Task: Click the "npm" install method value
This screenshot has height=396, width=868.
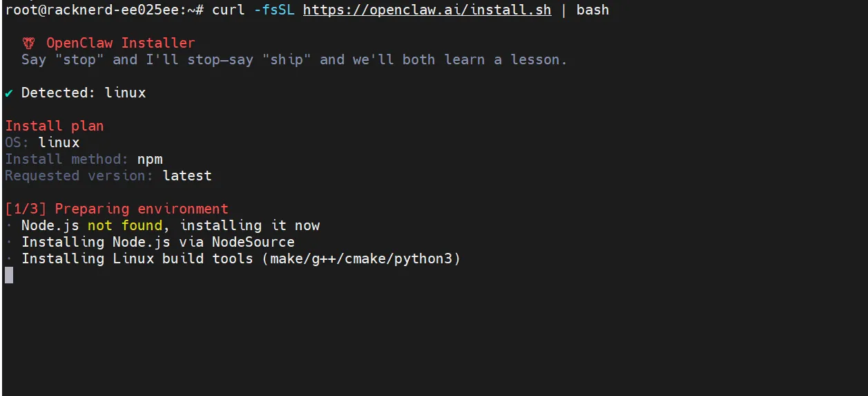Action: pyautogui.click(x=150, y=159)
